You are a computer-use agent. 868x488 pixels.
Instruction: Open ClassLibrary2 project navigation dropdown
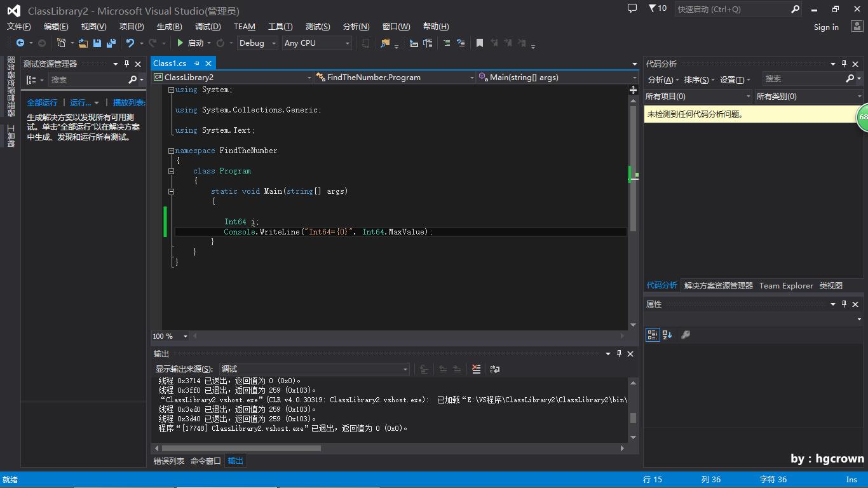[x=233, y=77]
